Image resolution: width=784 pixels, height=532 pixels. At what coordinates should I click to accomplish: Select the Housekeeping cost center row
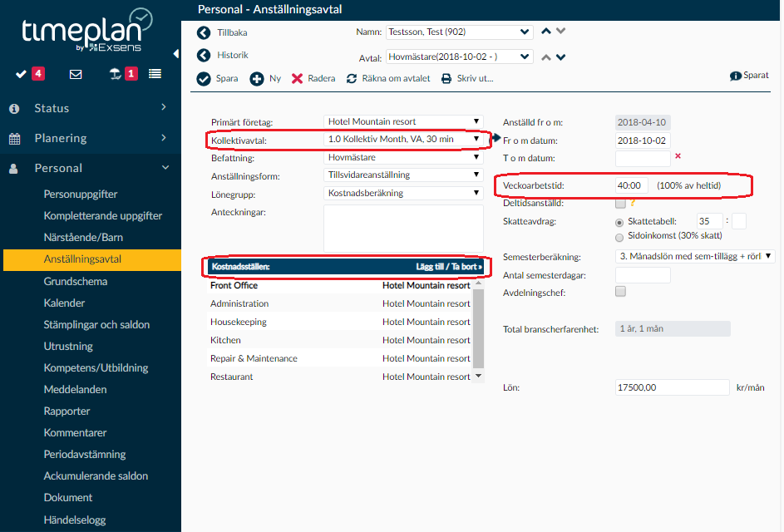click(x=340, y=322)
